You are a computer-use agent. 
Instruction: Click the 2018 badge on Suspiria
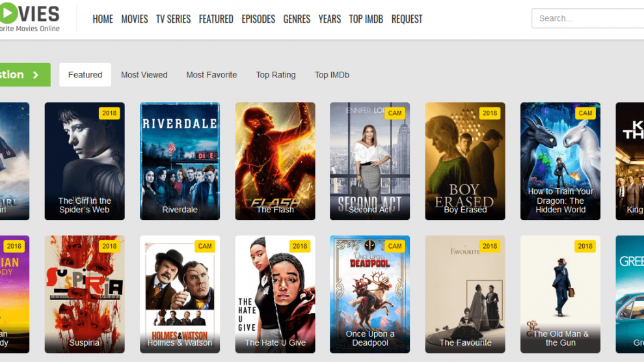point(109,246)
